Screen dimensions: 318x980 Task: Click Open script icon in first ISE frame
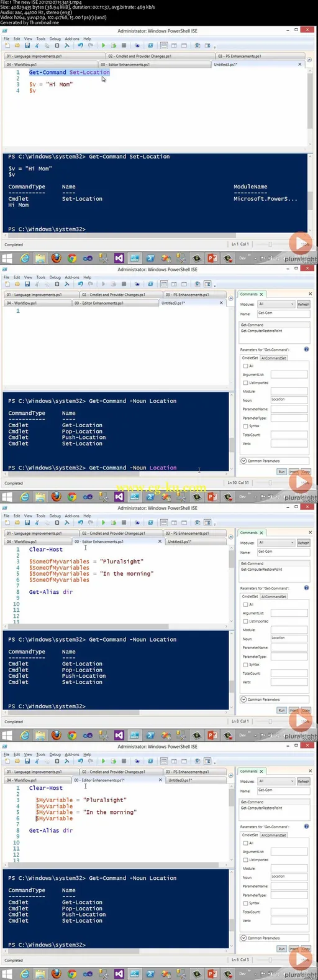click(x=17, y=45)
